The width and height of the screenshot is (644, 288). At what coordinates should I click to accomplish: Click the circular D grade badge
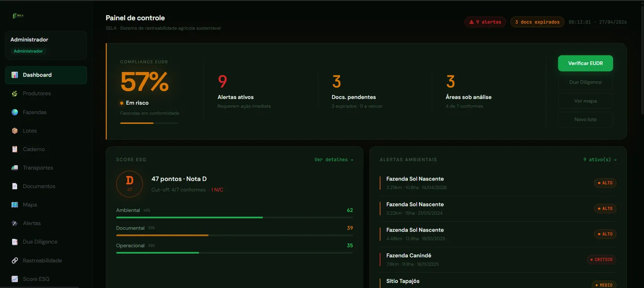[x=130, y=184]
